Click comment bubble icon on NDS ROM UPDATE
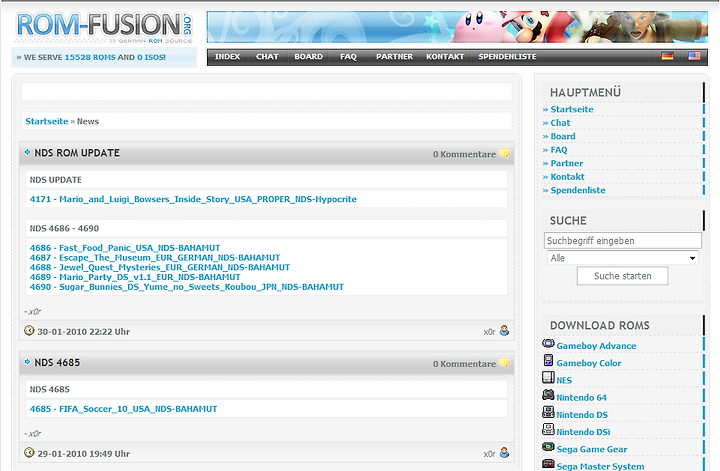Viewport: 720px width, 471px height. pos(504,153)
